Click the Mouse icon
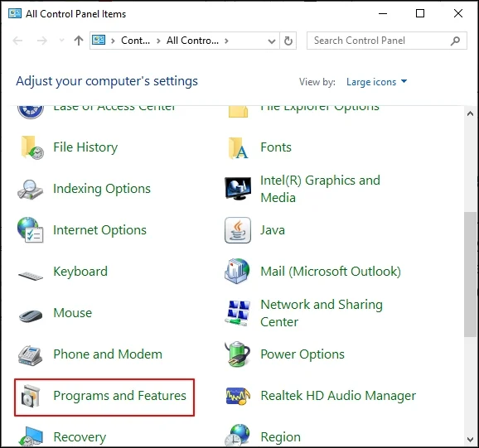 pos(31,316)
